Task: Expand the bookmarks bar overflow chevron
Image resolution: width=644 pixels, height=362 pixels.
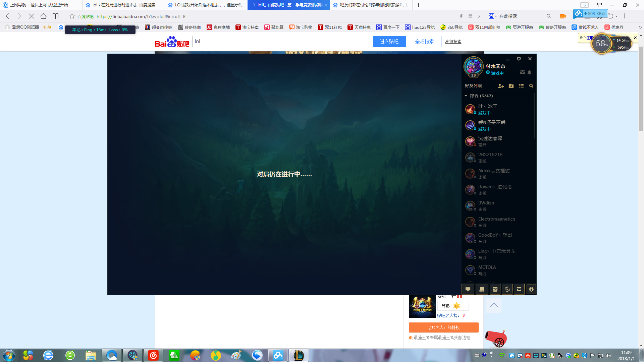Action: 640,27
